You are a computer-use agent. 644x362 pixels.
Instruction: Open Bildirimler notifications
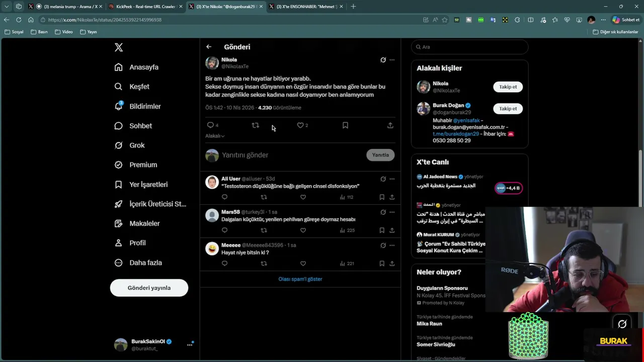coord(138,106)
